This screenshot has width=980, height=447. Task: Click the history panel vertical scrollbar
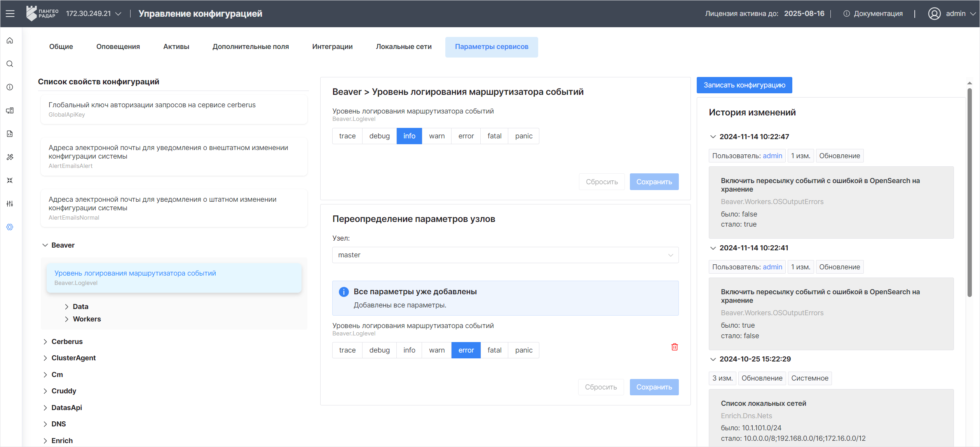click(x=970, y=192)
